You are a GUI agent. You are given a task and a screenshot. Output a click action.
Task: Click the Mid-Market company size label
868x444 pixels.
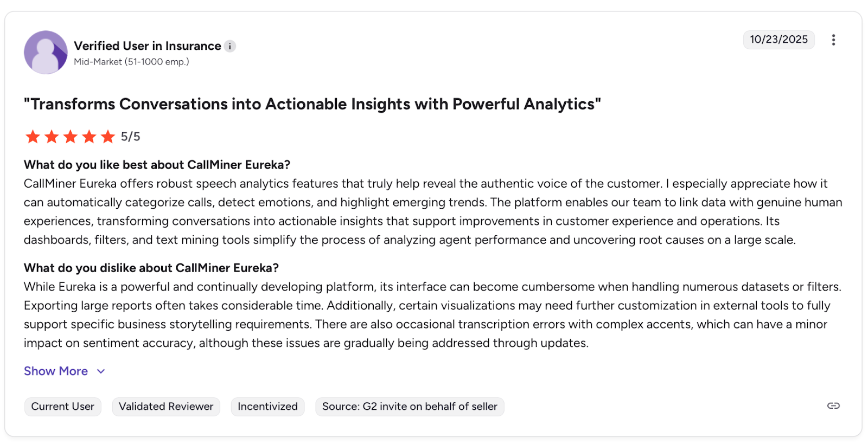[131, 62]
